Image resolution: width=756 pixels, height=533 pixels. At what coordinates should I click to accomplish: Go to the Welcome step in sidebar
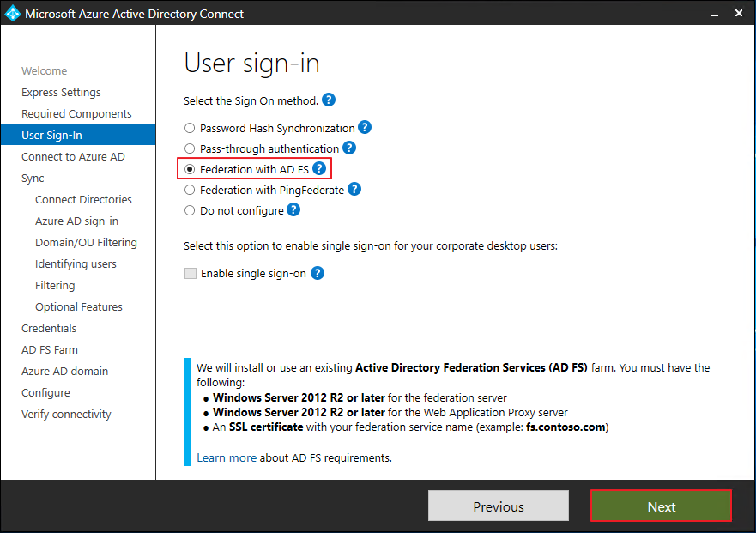point(45,71)
